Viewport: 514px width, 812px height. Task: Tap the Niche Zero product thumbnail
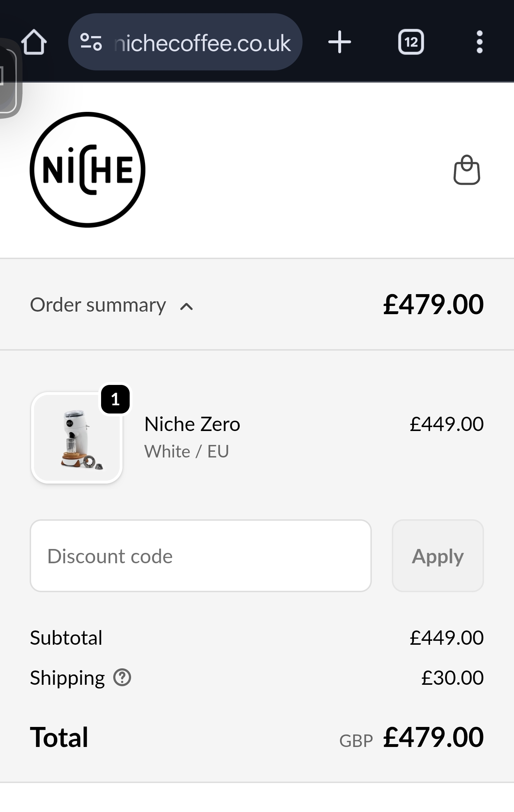(77, 438)
